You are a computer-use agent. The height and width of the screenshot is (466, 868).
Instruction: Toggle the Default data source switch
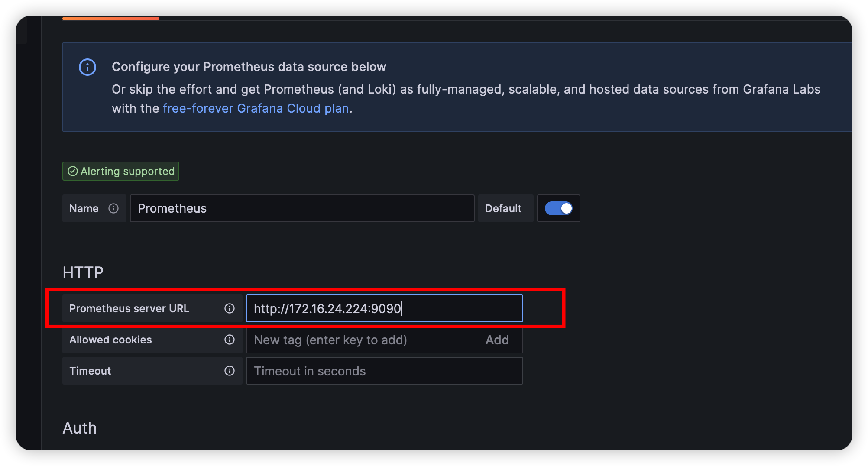coord(558,208)
